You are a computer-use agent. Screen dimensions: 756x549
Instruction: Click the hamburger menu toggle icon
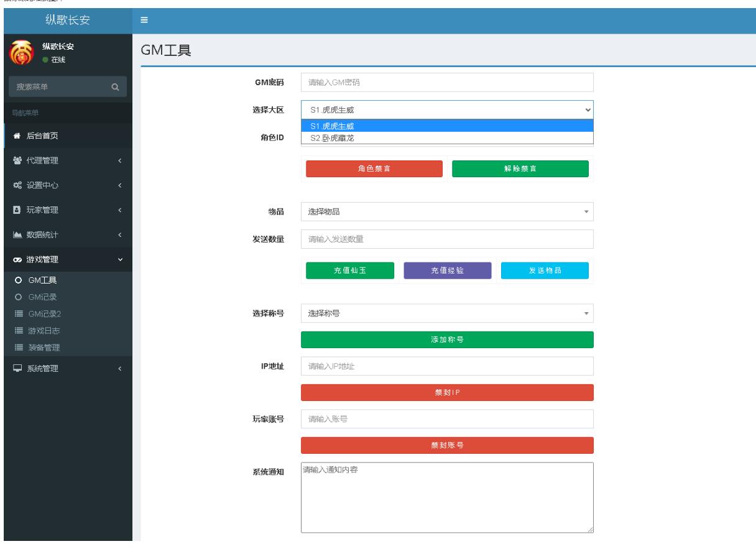coord(144,21)
